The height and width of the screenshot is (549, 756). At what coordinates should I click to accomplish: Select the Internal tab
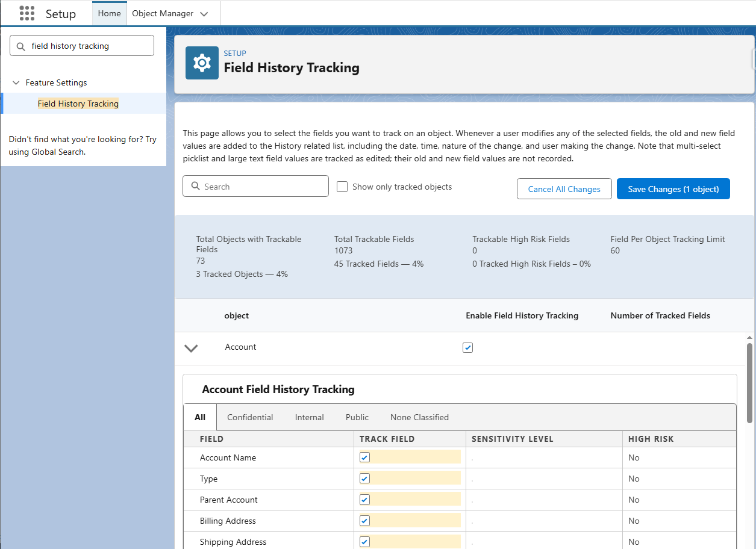(x=310, y=417)
